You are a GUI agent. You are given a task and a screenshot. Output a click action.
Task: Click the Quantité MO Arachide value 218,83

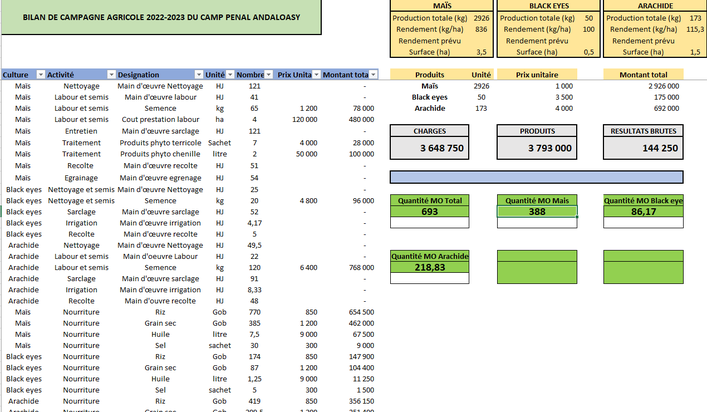[430, 268]
